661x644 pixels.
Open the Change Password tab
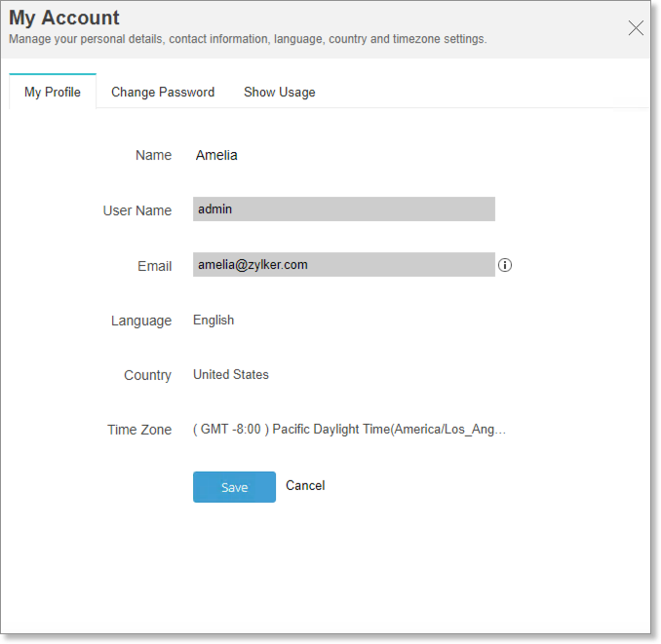click(163, 93)
